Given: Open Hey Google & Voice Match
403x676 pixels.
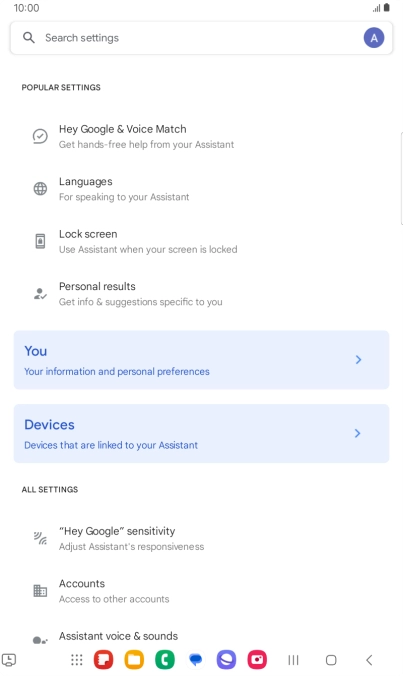Looking at the screenshot, I should coord(201,136).
